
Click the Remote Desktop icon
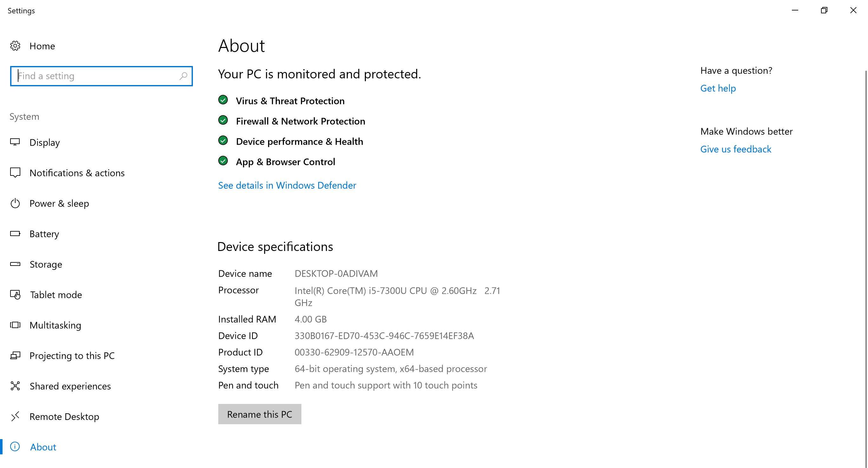tap(15, 417)
